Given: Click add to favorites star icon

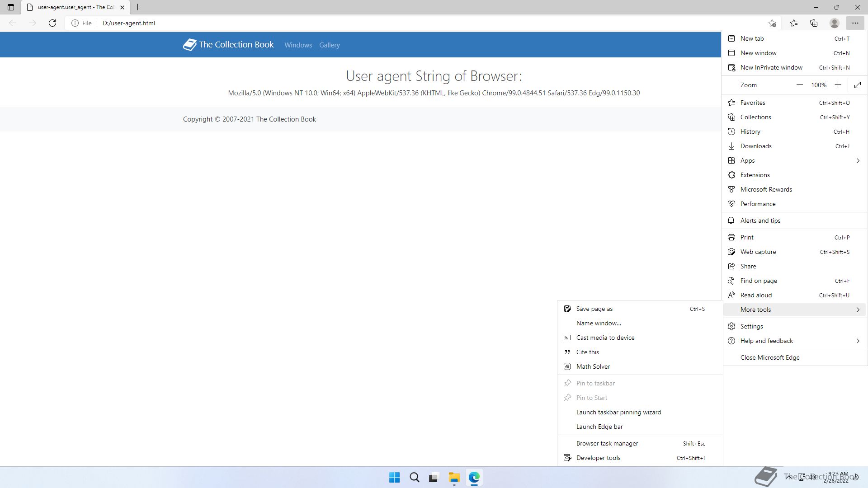Looking at the screenshot, I should click(772, 23).
